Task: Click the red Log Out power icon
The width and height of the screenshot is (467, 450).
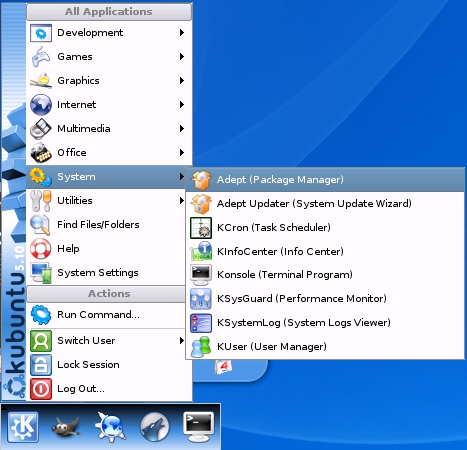Action: tap(41, 389)
